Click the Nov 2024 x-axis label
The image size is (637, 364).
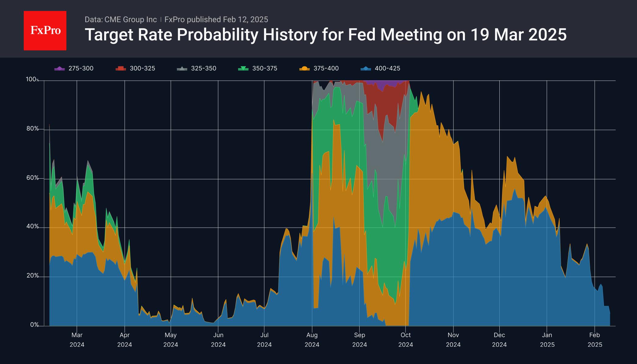point(453,340)
